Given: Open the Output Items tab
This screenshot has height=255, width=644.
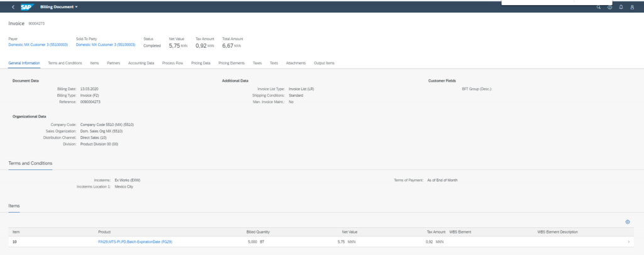Looking at the screenshot, I should tap(324, 63).
